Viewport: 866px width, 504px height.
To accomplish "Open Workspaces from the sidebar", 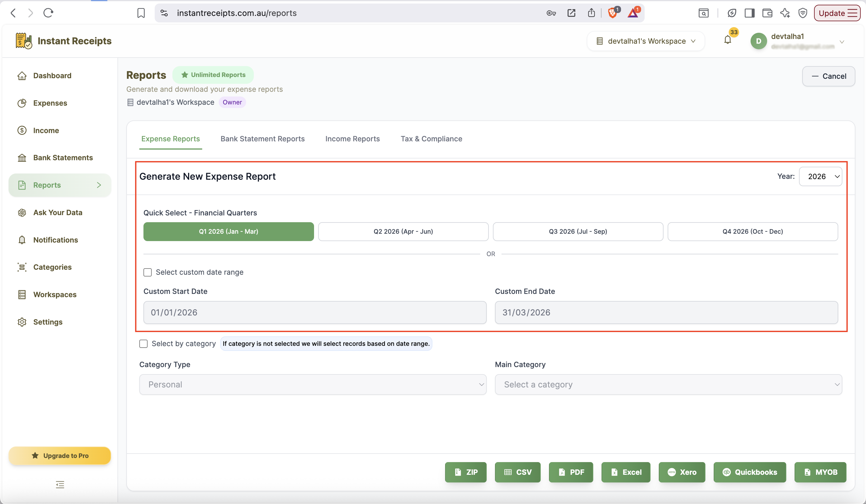I will 60,295.
